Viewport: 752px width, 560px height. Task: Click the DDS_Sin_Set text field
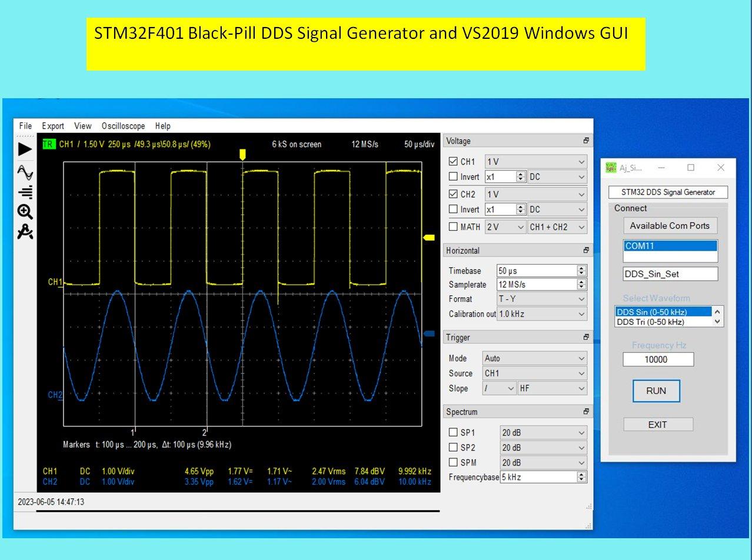coord(671,274)
